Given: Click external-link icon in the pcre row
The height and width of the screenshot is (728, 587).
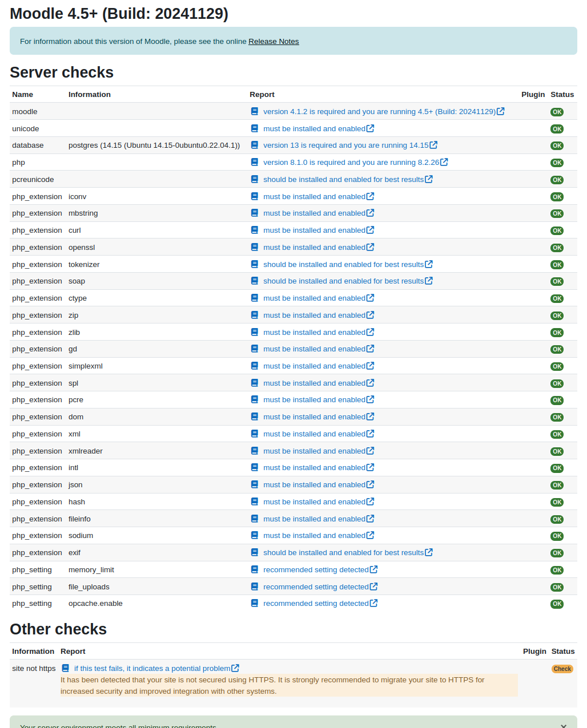Looking at the screenshot, I should point(371,399).
